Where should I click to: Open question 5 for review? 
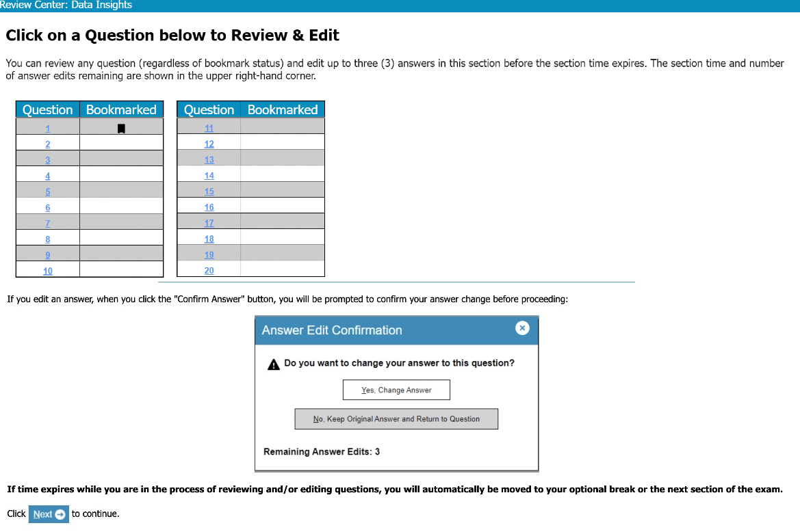tap(47, 191)
